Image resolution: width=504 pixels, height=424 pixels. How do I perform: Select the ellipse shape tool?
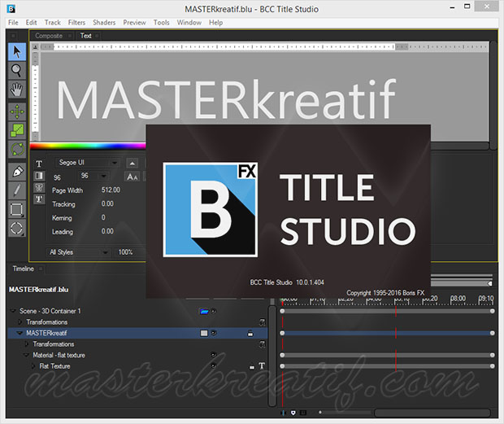(x=17, y=229)
